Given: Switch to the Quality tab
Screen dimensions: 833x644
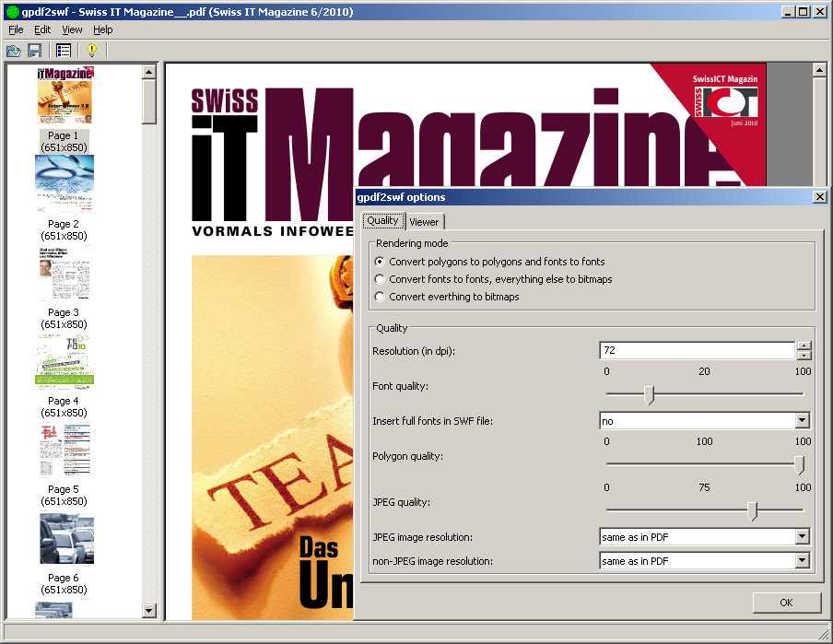Looking at the screenshot, I should click(383, 220).
